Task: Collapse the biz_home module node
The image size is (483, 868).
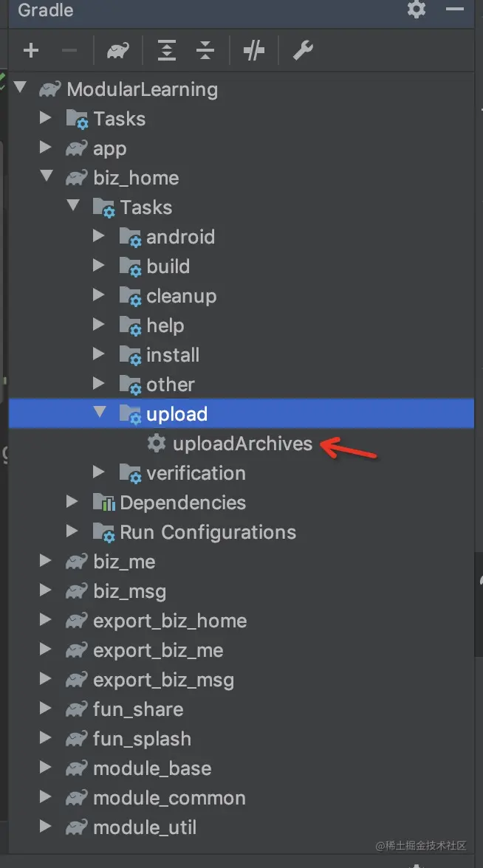Action: 46,176
